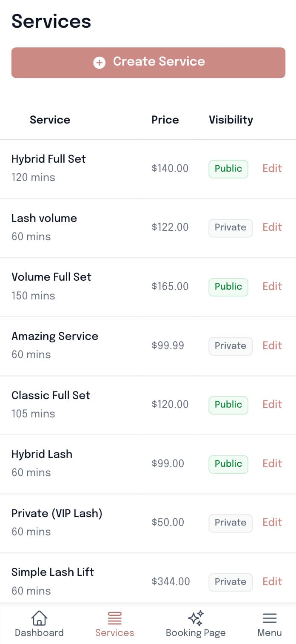Edit the Lash volume service
Viewport: 296px width, 644px height.
coord(272,227)
